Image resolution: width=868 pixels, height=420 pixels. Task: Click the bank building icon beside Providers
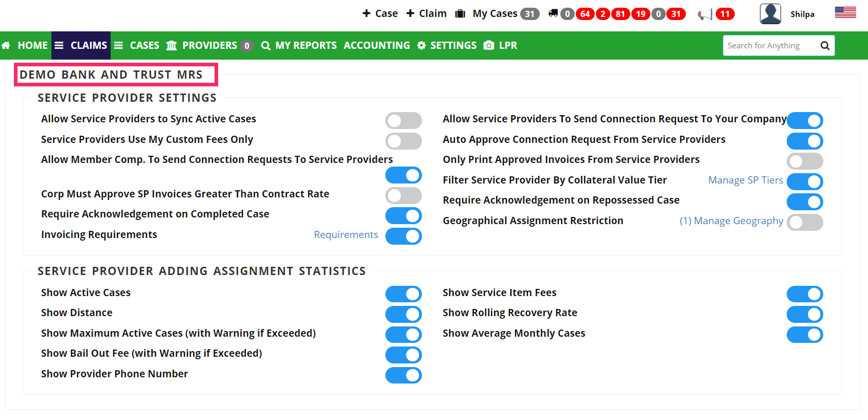point(171,46)
